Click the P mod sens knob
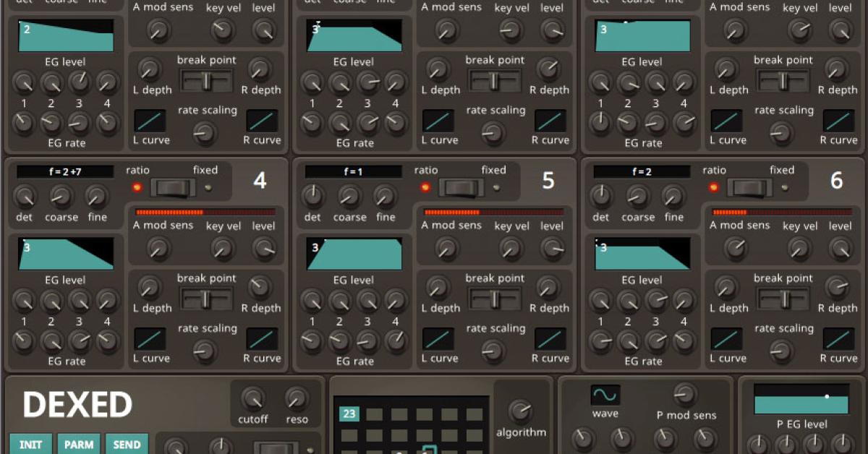Screen dimensions: 868x454 (684, 395)
